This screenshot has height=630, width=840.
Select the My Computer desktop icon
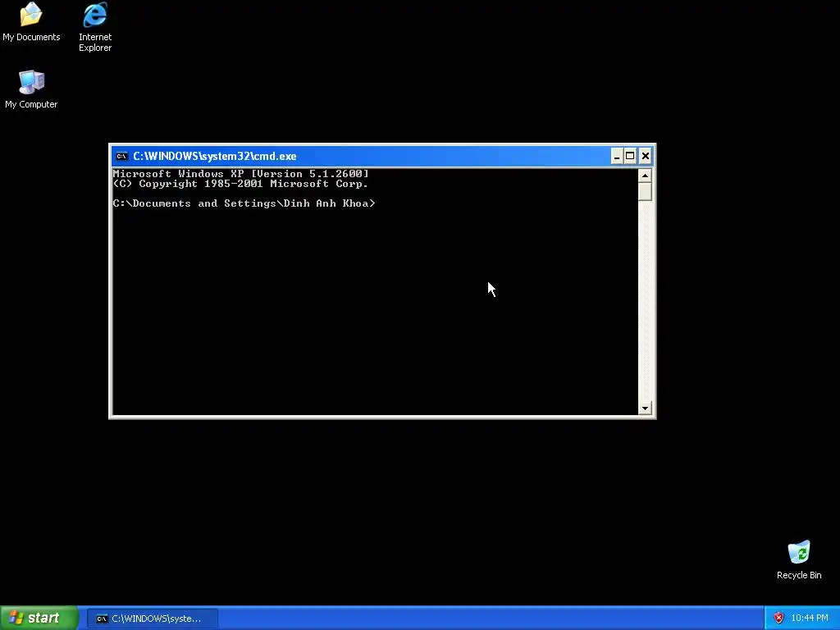pyautogui.click(x=31, y=89)
